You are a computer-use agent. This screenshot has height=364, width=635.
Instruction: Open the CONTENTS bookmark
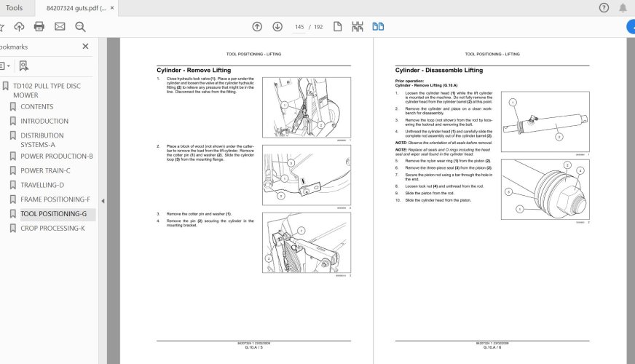click(37, 106)
